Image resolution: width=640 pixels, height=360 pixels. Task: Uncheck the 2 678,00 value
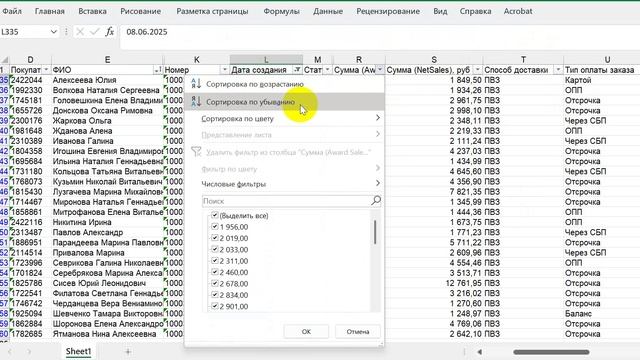click(x=215, y=283)
